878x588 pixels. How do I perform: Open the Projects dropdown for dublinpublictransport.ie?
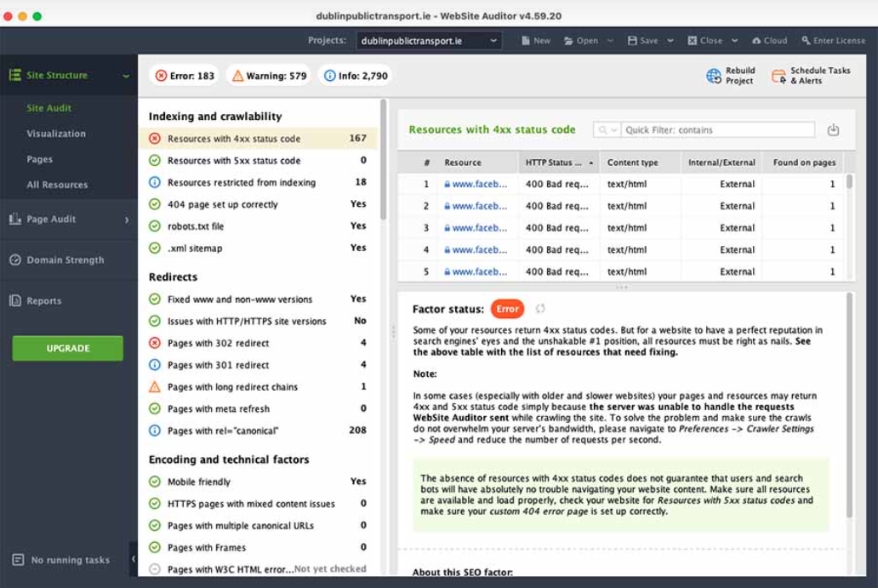coord(492,39)
